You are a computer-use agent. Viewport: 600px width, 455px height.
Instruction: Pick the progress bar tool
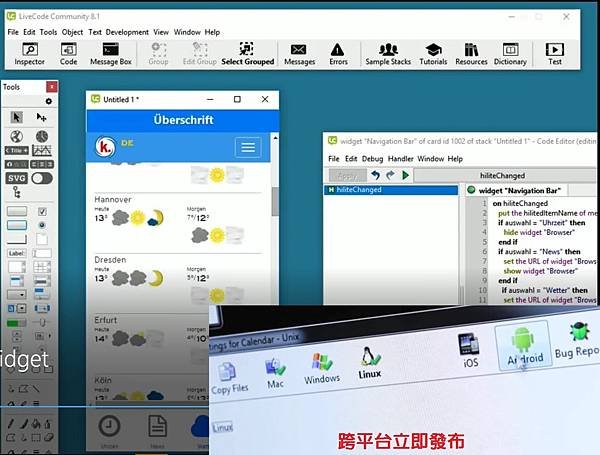point(16,323)
